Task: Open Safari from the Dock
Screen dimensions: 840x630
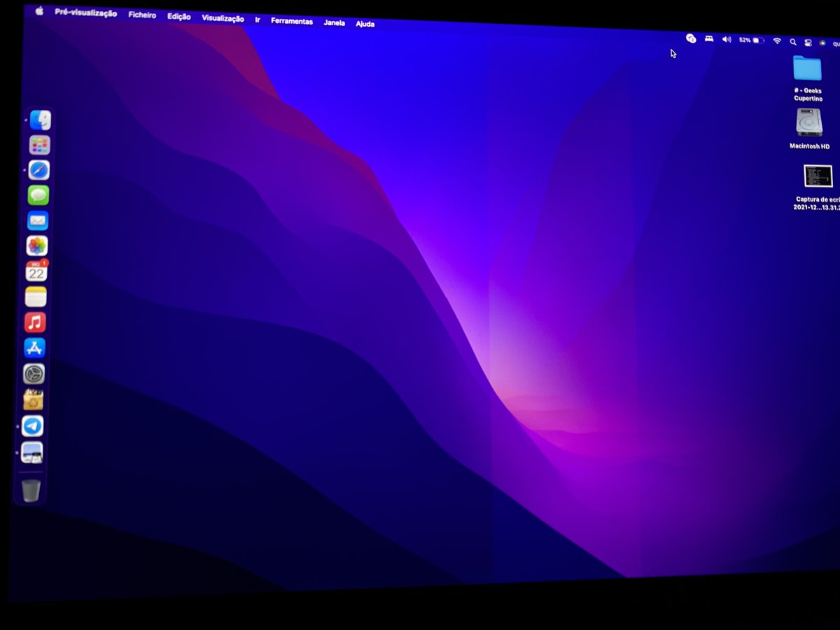Action: [39, 169]
